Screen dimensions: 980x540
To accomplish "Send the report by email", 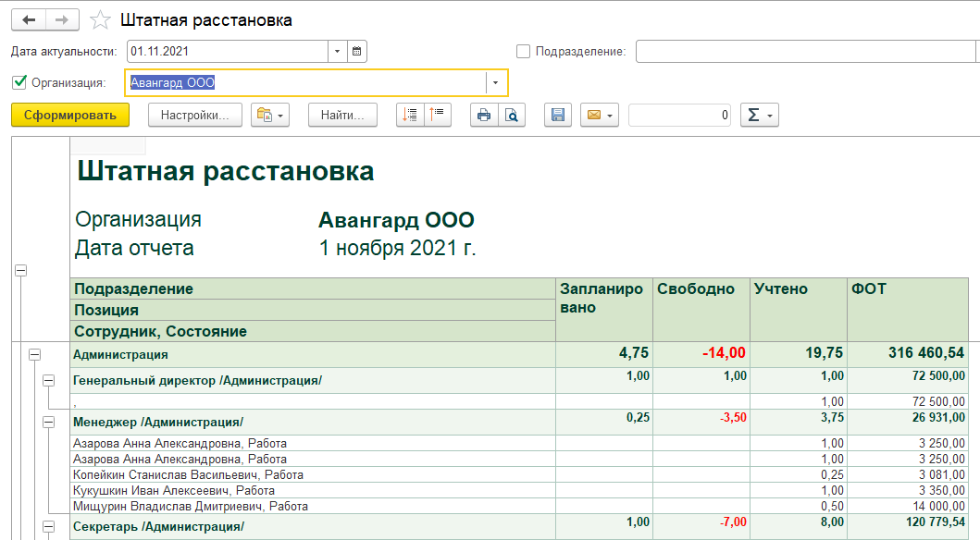I will click(599, 116).
